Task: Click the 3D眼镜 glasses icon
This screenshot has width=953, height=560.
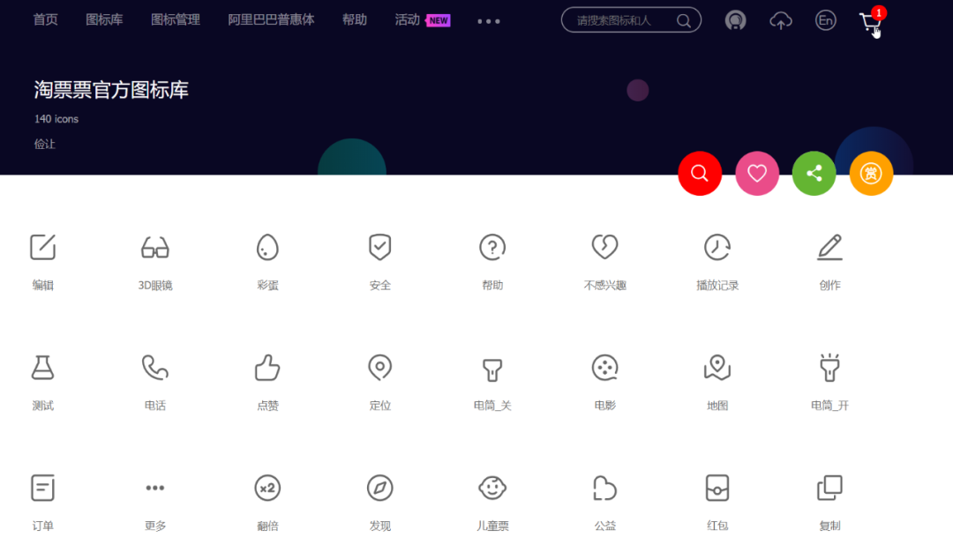Action: click(154, 248)
